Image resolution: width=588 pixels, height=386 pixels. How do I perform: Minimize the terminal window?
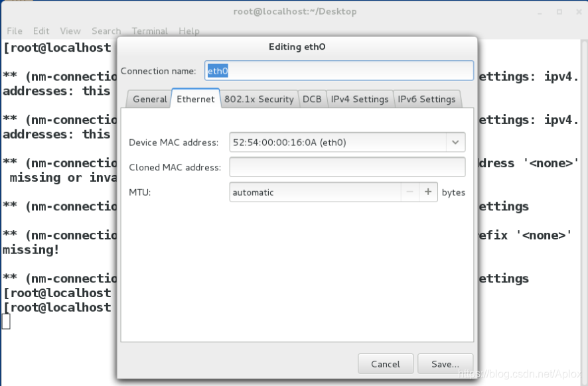click(x=540, y=12)
